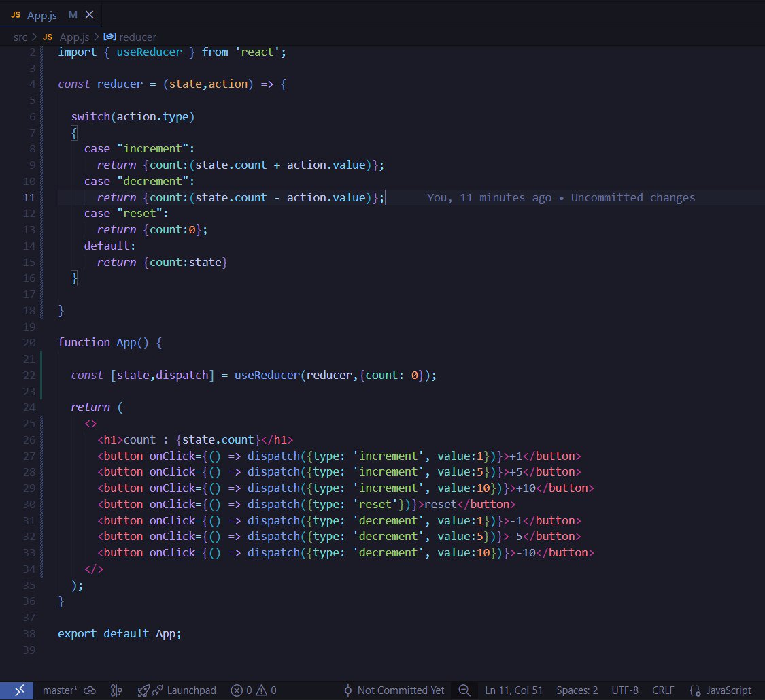Screen dimensions: 765x700
Task: Show the warnings count in status bar
Action: [x=267, y=690]
